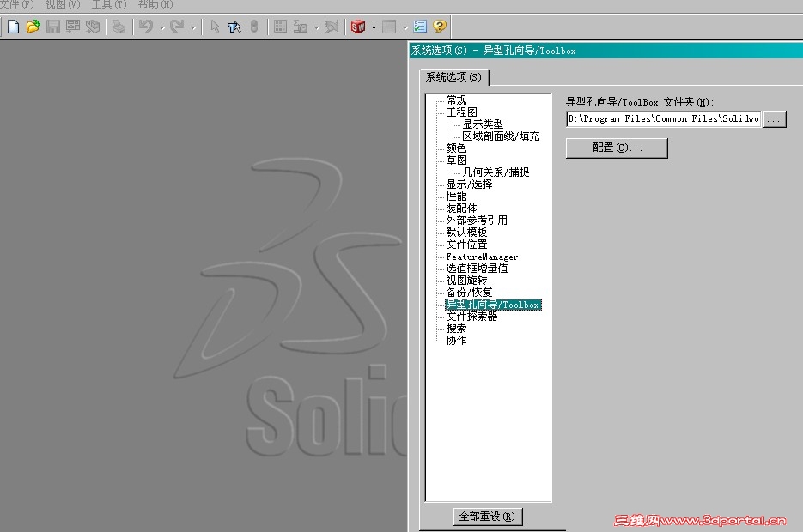
Task: Choose the Select arrow cursor tool
Action: click(215, 27)
